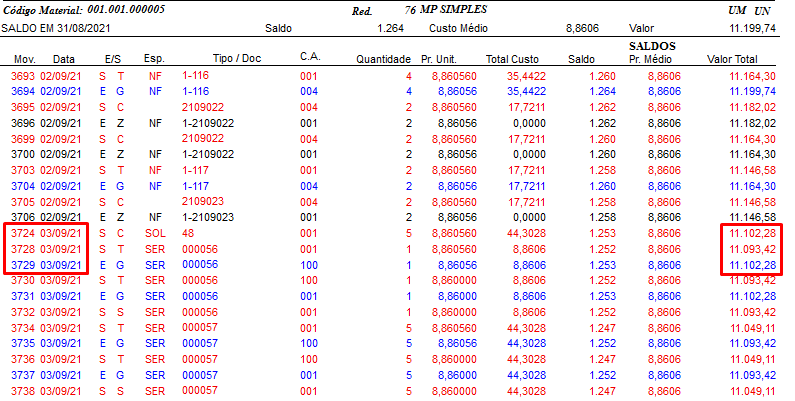Click the Tipo / Doc column header

(237, 58)
